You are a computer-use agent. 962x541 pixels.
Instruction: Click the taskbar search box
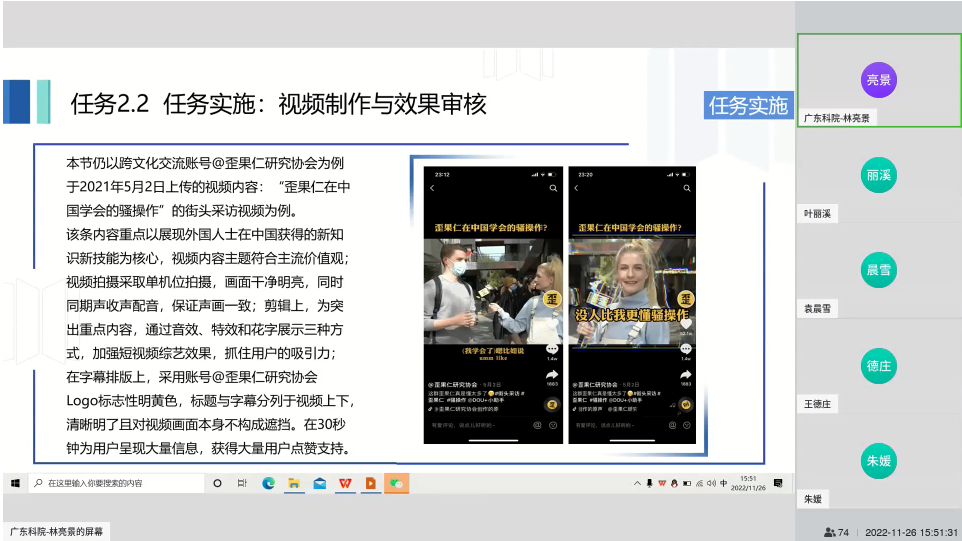pyautogui.click(x=117, y=483)
